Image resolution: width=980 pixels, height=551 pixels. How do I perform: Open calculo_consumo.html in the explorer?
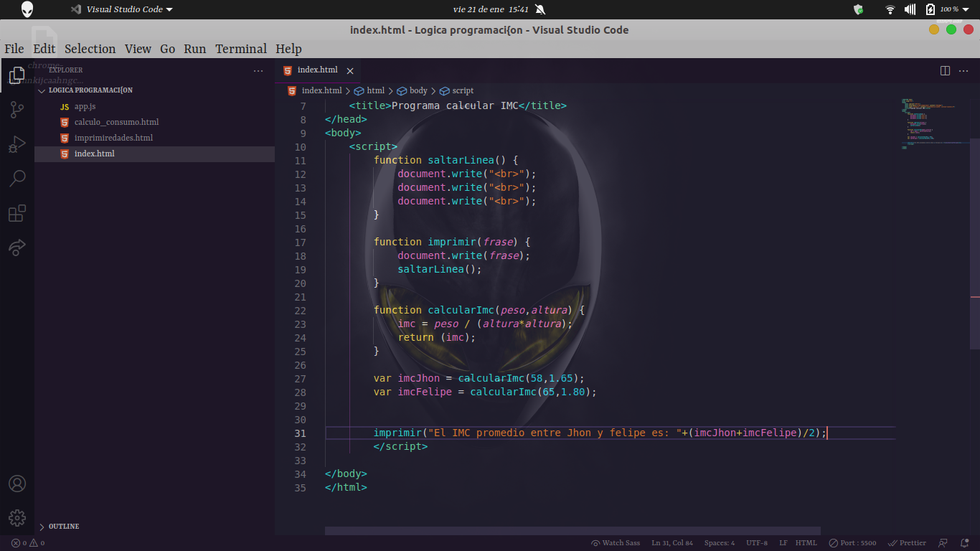[x=154, y=122]
